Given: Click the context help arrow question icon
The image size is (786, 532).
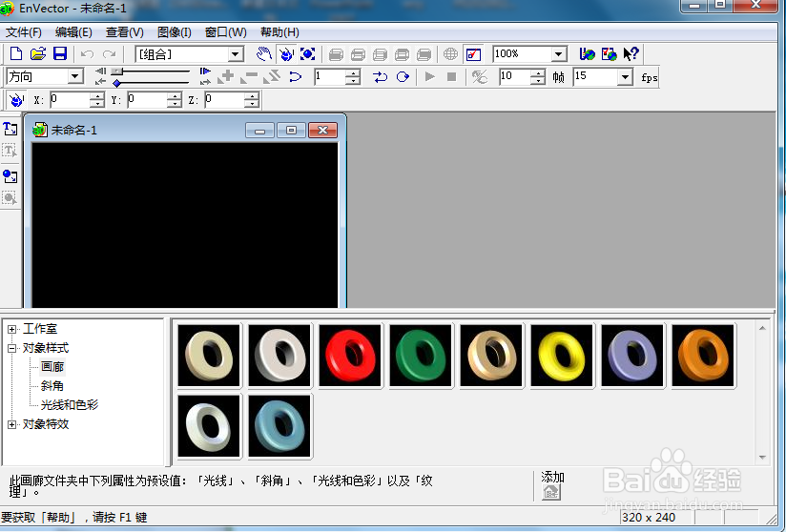Looking at the screenshot, I should click(631, 53).
